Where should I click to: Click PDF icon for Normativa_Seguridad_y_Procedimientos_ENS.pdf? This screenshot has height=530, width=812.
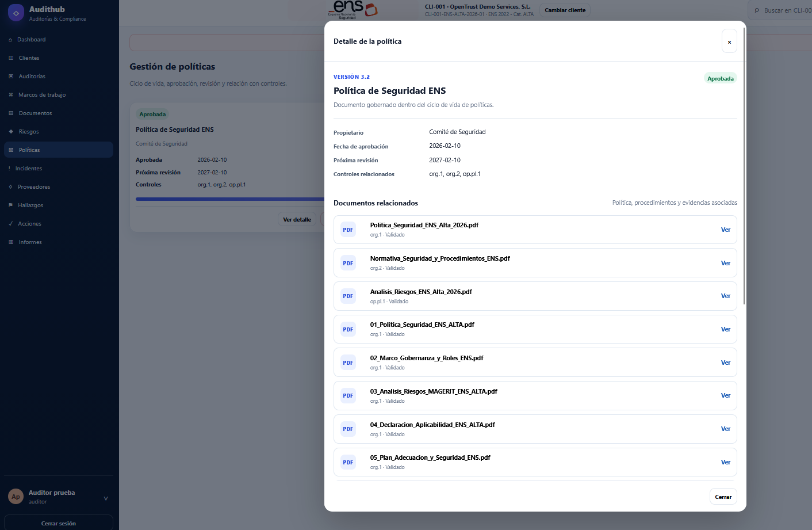(x=348, y=263)
